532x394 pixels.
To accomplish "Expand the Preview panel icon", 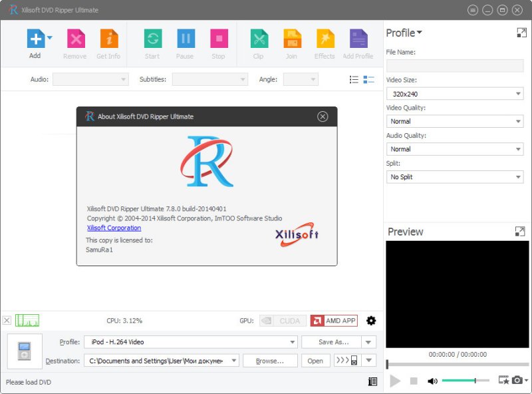I will (520, 232).
